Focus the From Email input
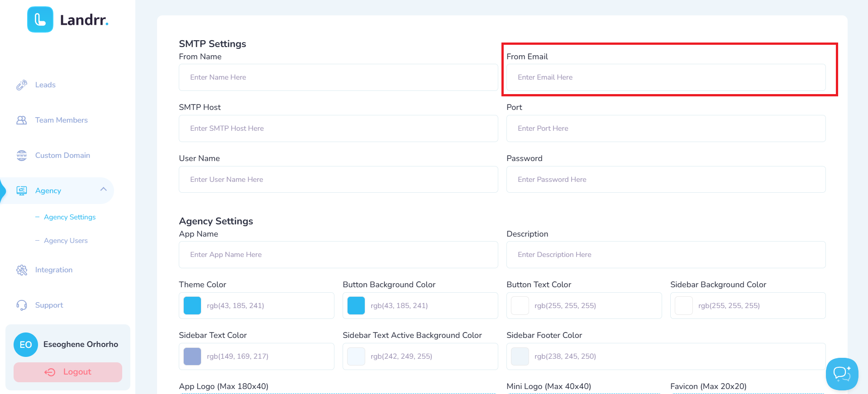 coord(666,77)
